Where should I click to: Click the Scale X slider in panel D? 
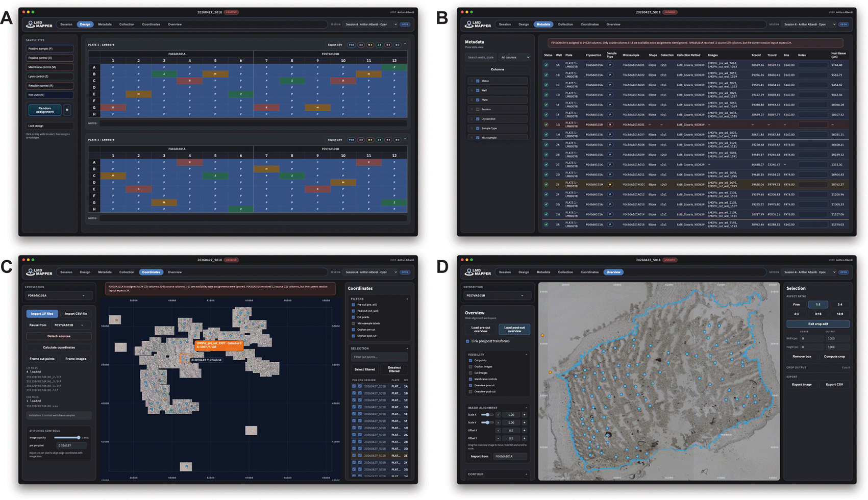tap(487, 415)
